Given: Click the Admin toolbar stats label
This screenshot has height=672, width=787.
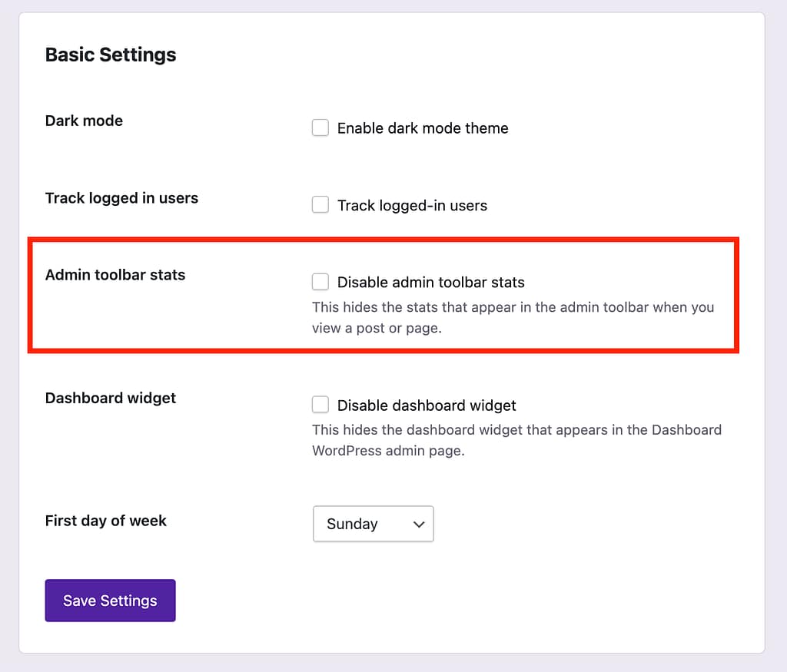Looking at the screenshot, I should [x=115, y=274].
